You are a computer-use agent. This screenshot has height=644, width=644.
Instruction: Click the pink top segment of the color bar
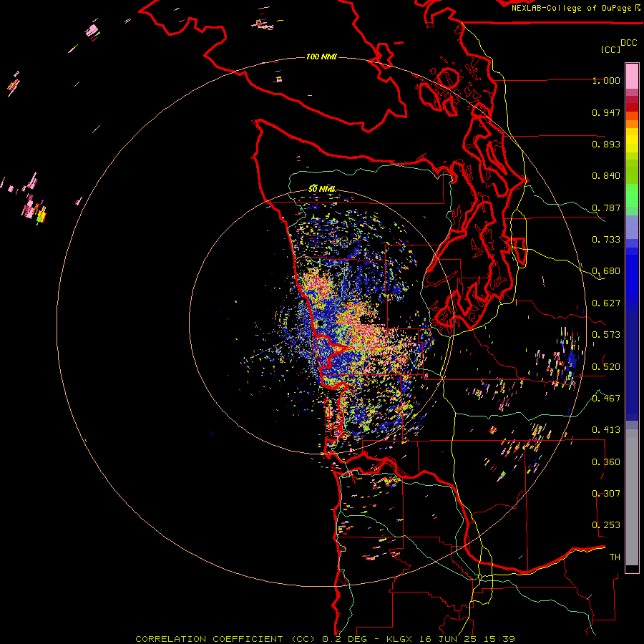(x=632, y=76)
